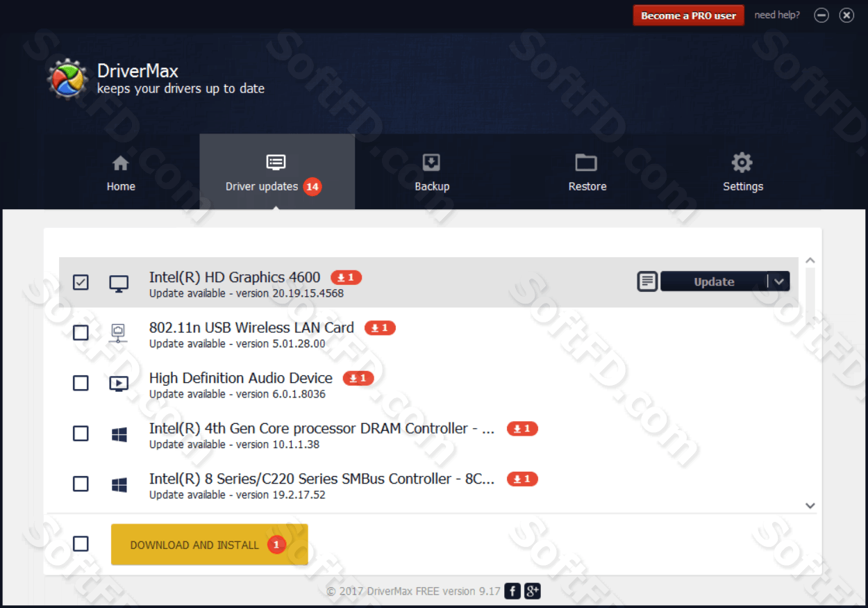Select Intel(R) 4th Gen Core processor DRAM Controller
Viewport: 868px width, 608px height.
coord(322,429)
